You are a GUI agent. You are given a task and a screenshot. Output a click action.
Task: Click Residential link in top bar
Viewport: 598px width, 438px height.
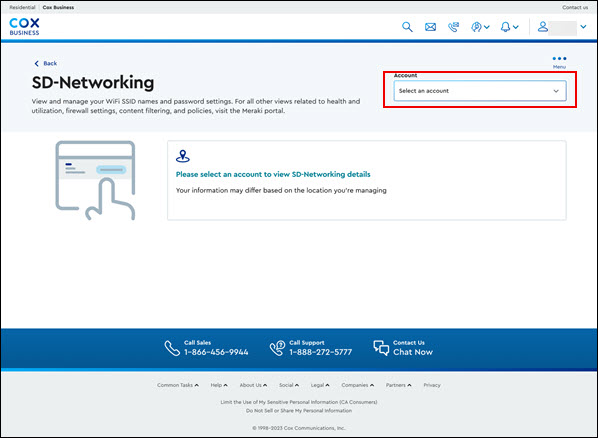point(22,7)
